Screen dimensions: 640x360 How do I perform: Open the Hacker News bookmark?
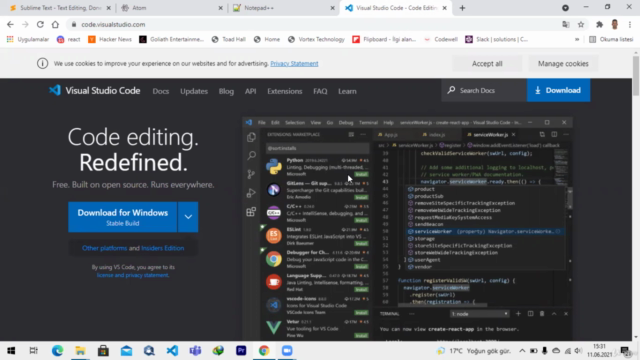[110, 40]
